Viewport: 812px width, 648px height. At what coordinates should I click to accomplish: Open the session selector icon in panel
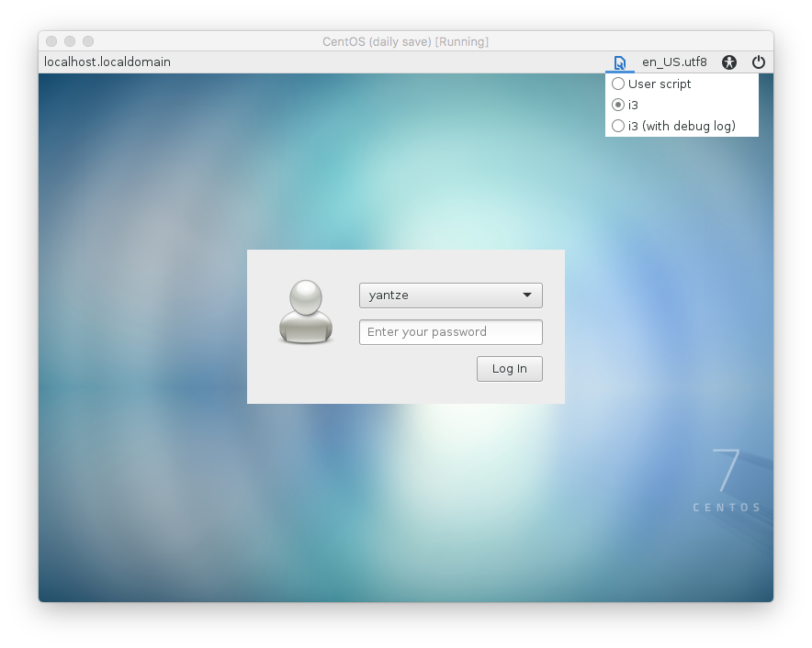tap(620, 62)
